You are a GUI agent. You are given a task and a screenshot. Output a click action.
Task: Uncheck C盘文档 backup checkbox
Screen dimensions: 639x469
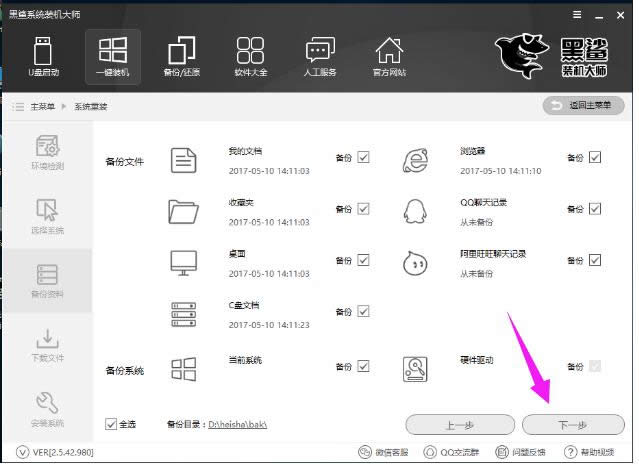[x=363, y=311]
